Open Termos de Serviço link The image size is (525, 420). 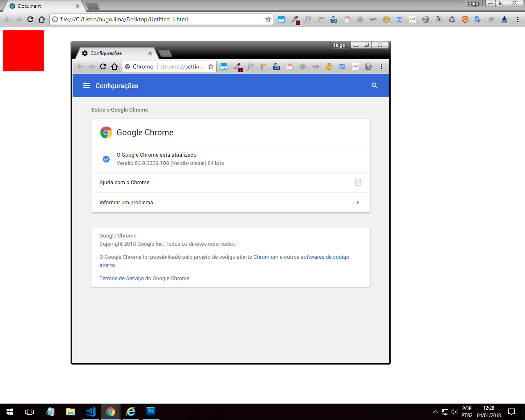(121, 278)
